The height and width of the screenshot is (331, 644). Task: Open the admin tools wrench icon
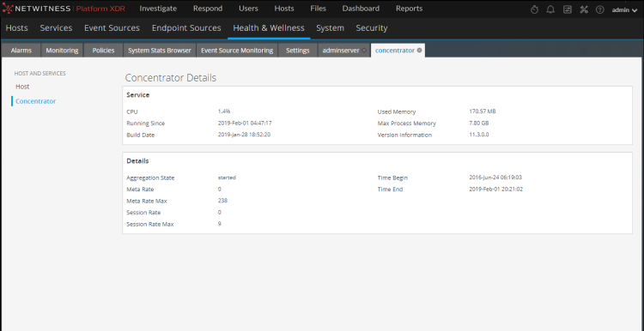point(584,9)
